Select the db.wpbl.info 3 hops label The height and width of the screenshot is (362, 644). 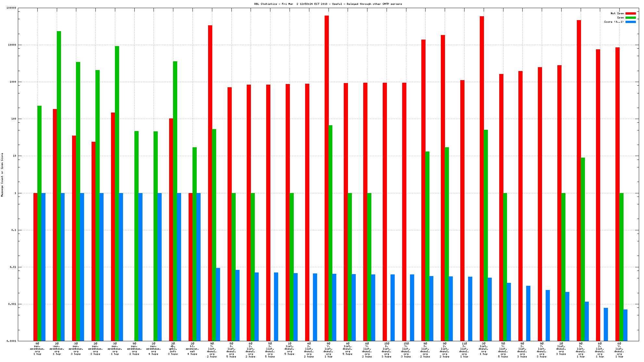(x=173, y=349)
